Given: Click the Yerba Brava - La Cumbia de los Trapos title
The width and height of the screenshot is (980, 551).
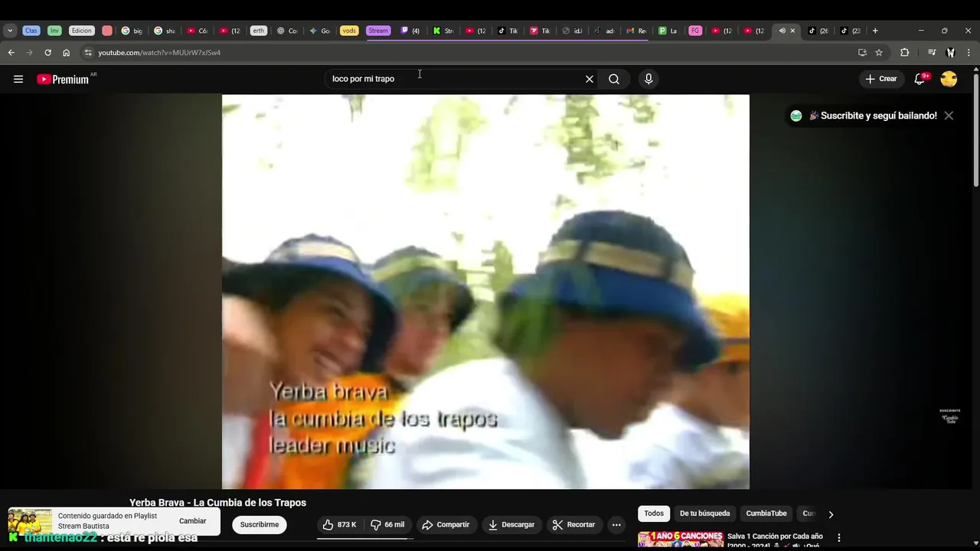Looking at the screenshot, I should [x=217, y=503].
